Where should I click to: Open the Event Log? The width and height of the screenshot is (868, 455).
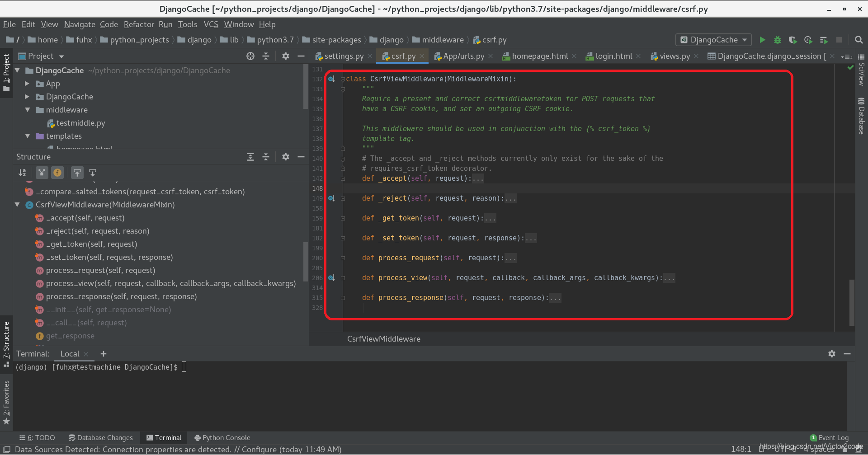pyautogui.click(x=830, y=438)
